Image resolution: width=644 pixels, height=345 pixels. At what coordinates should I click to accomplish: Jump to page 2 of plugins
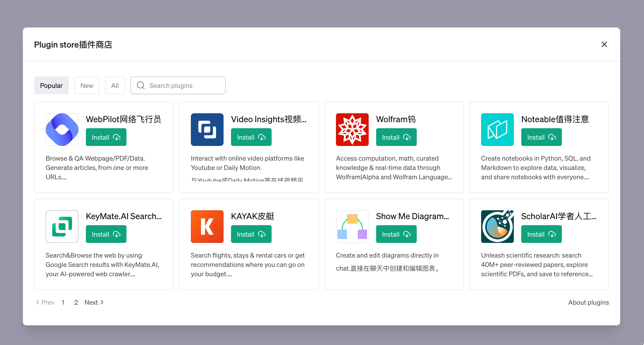tap(76, 302)
